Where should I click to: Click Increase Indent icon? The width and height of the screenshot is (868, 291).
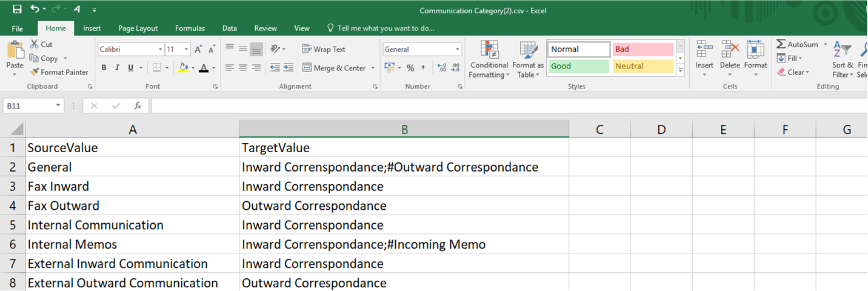click(x=289, y=67)
